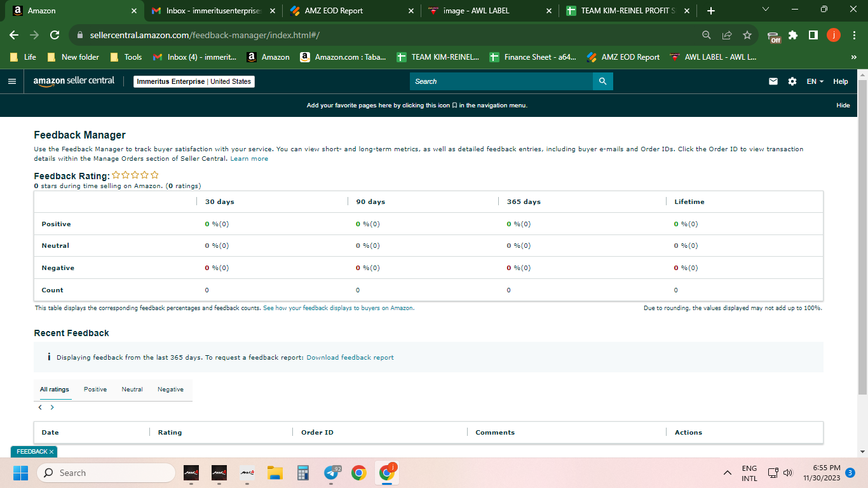Switch to the Neutral feedback tab
The image size is (868, 488).
click(x=132, y=390)
